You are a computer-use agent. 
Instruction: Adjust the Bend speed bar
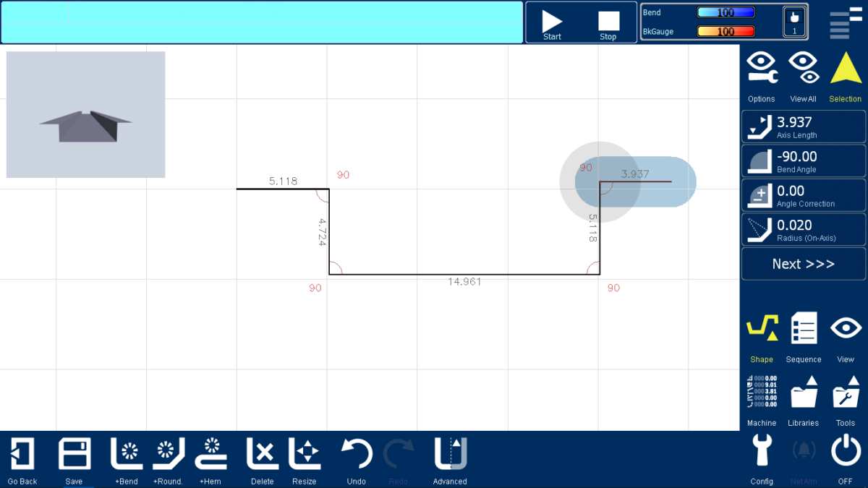tap(726, 12)
